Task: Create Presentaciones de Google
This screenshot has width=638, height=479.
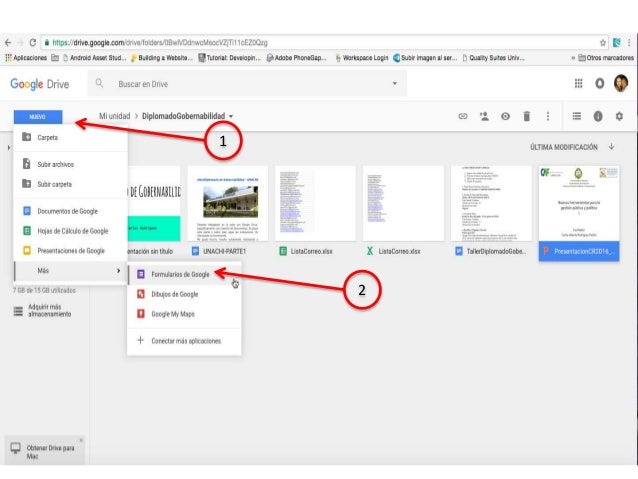Action: pos(70,251)
